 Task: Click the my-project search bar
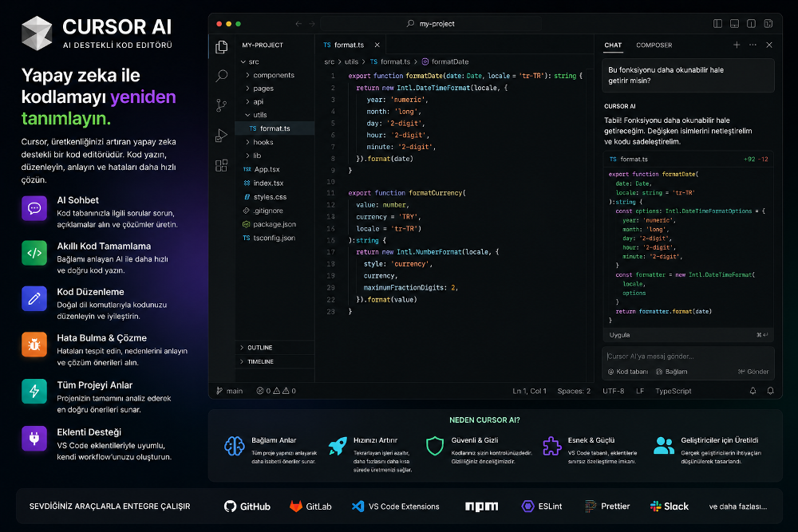click(431, 23)
